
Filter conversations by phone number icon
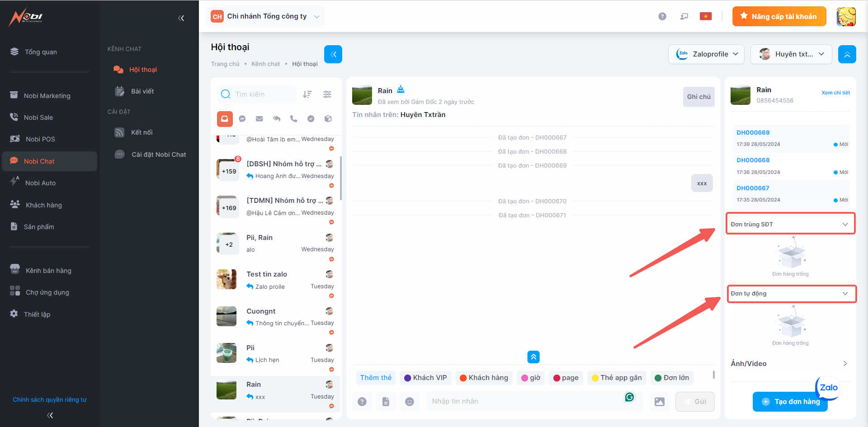tap(294, 119)
